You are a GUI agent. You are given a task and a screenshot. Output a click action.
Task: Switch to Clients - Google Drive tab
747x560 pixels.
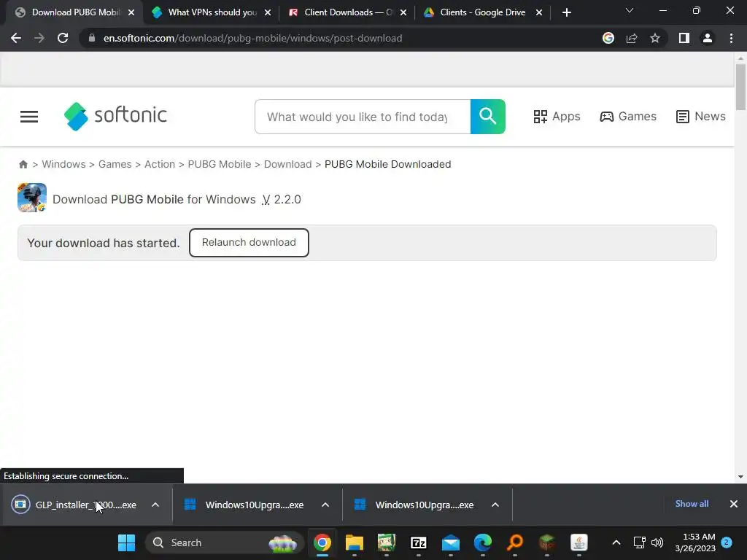[x=482, y=12]
